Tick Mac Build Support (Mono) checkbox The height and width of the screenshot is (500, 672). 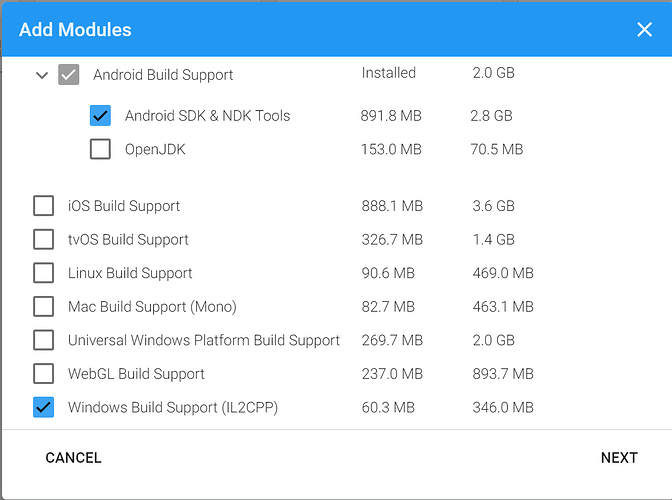tap(44, 307)
